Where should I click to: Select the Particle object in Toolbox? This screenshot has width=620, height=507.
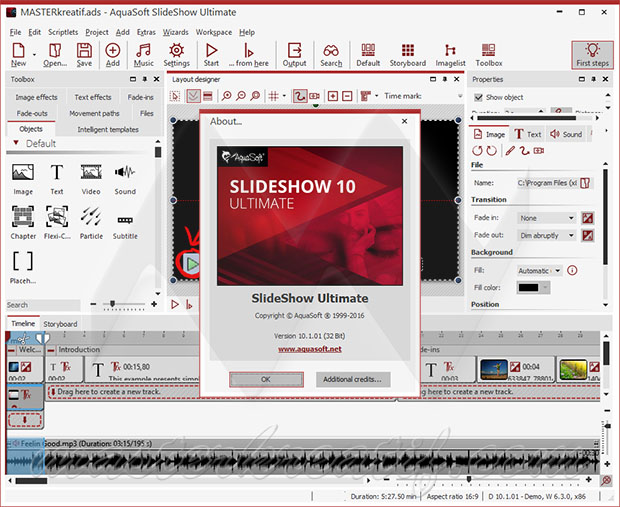coord(91,216)
